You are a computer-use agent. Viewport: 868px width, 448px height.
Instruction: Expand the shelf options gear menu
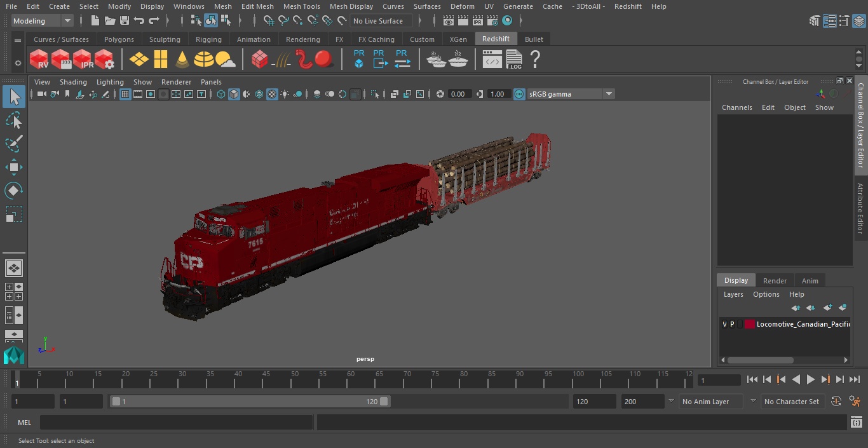point(18,63)
